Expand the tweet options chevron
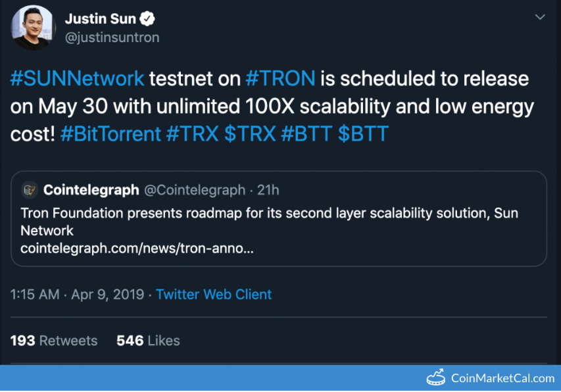561x392 pixels. [x=540, y=17]
